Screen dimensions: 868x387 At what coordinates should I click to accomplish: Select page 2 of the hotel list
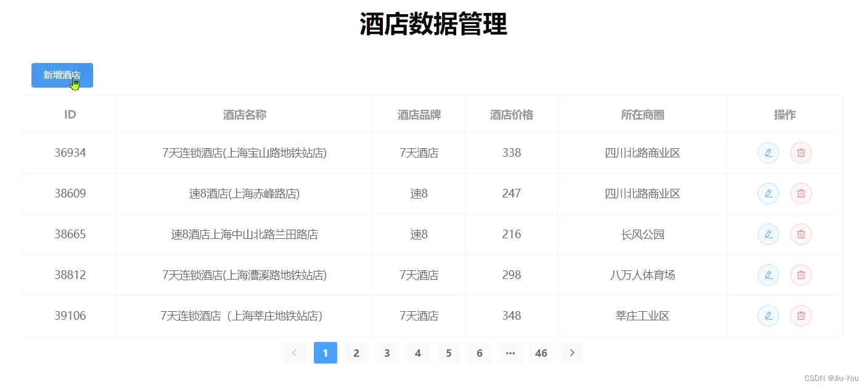pos(356,352)
